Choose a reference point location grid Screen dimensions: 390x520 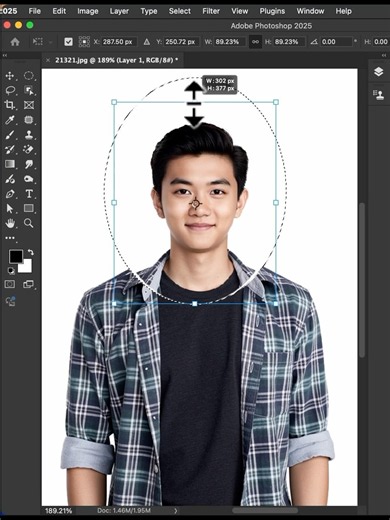[84, 42]
